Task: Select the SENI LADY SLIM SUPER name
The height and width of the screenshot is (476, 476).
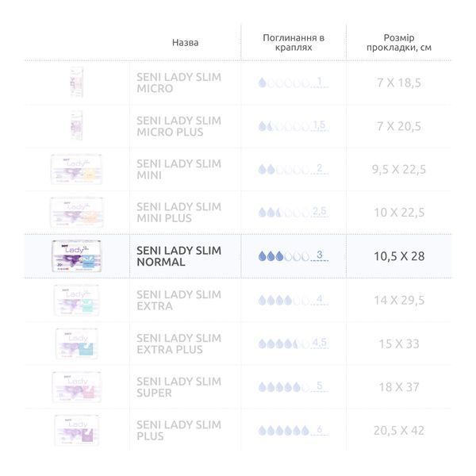Action: tap(178, 387)
